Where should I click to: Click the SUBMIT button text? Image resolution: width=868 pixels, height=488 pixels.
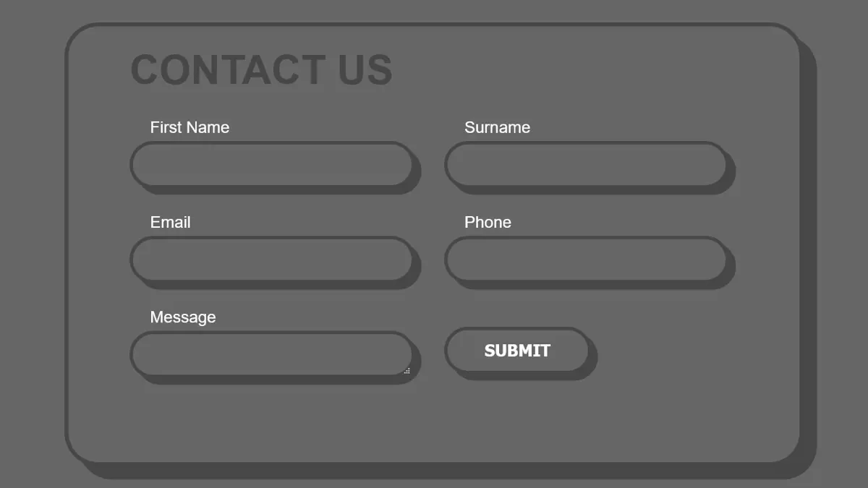[x=516, y=351]
